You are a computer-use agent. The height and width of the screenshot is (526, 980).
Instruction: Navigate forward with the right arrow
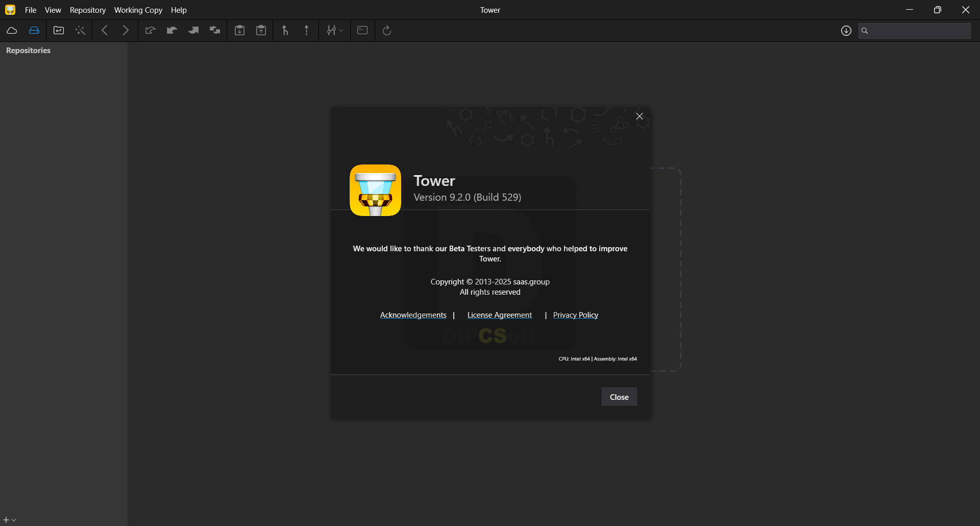[126, 31]
